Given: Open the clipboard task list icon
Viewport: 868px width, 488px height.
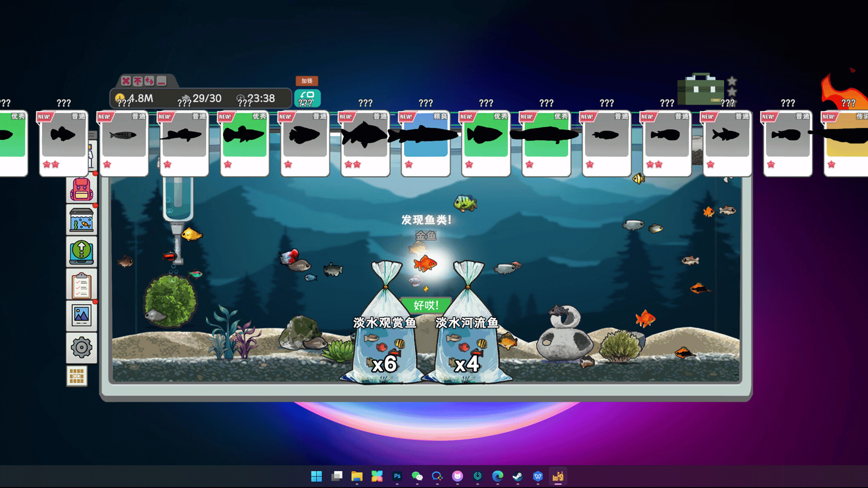Looking at the screenshot, I should click(81, 285).
